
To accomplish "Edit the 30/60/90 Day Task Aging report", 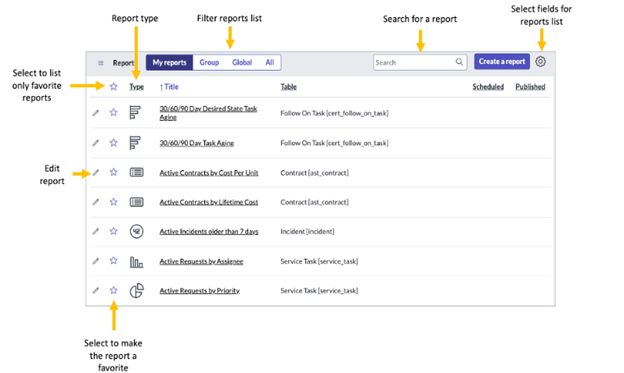I will click(x=96, y=143).
